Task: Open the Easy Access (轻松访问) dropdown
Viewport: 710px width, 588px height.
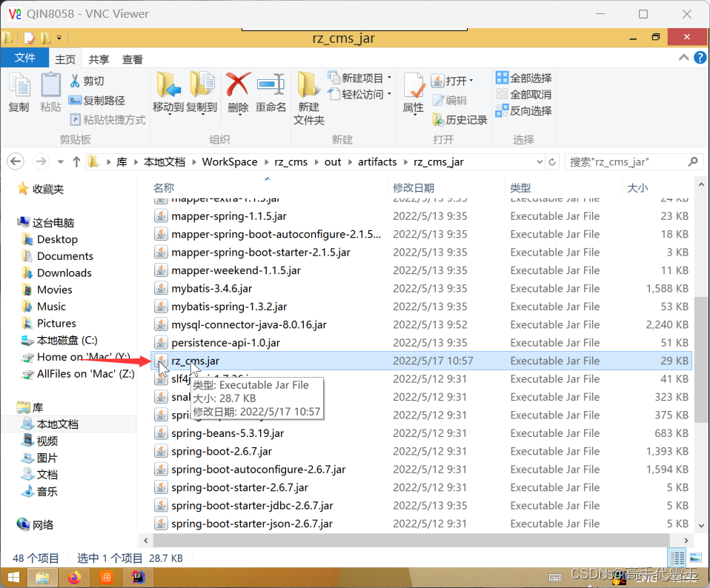Action: (359, 94)
